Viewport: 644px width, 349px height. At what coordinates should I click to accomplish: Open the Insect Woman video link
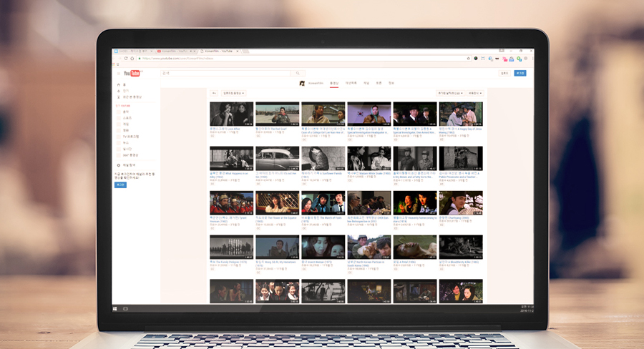318,262
